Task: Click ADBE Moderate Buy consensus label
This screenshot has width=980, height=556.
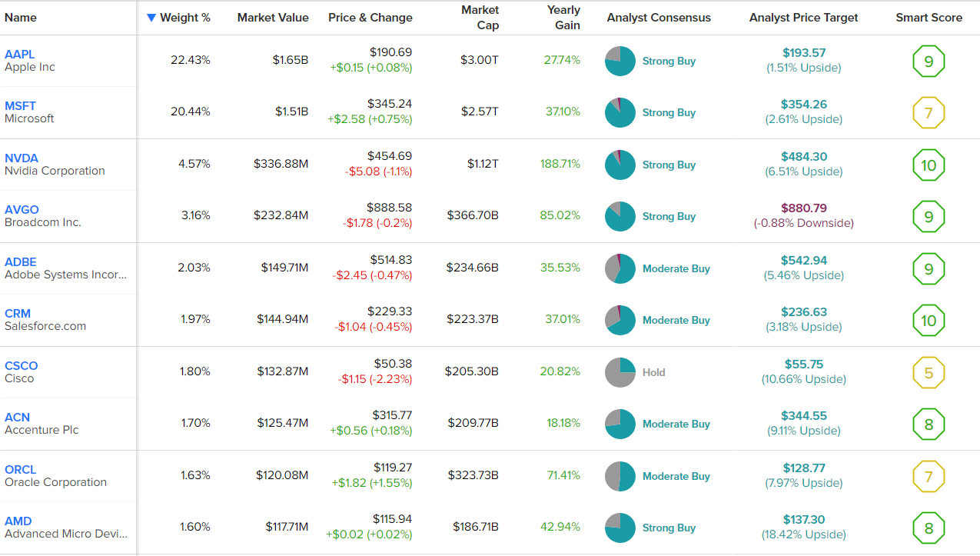Action: pyautogui.click(x=676, y=268)
